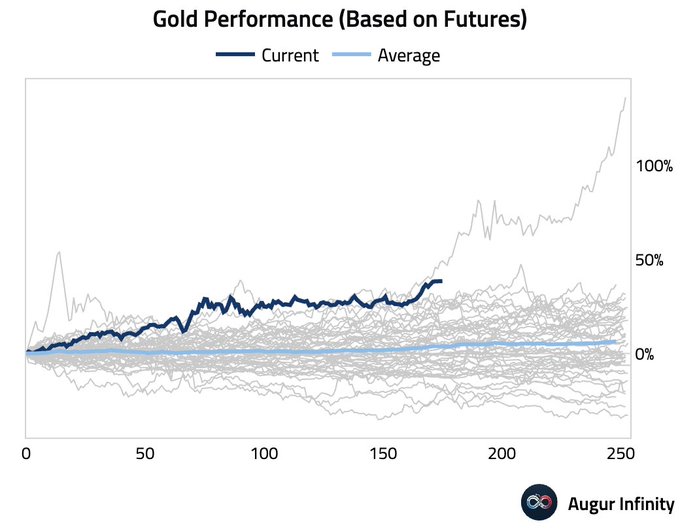Image resolution: width=680 pixels, height=531 pixels.
Task: Click the right end of the Average line
Action: (616, 342)
